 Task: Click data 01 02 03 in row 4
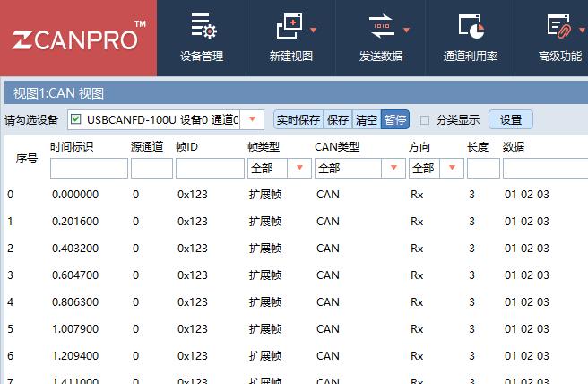point(526,302)
